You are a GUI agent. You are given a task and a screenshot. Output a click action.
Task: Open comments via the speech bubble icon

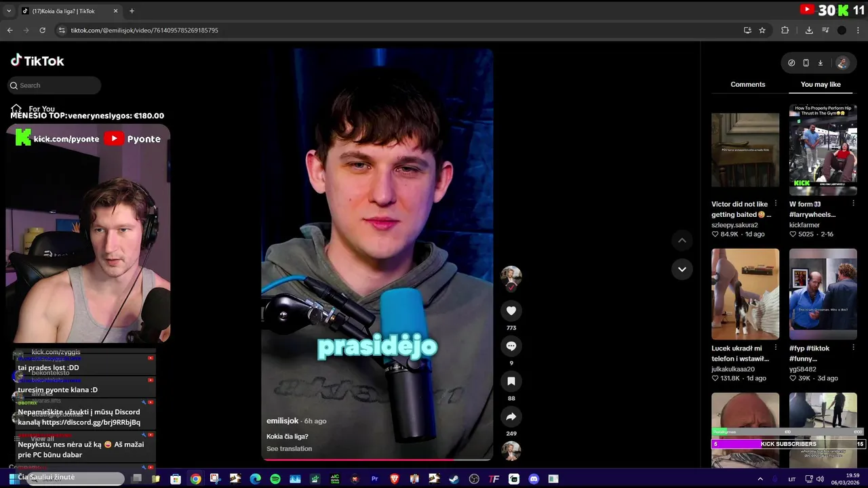pos(511,346)
